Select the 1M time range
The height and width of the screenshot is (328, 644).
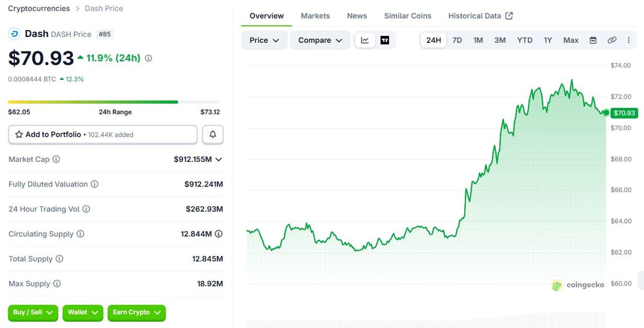coord(478,40)
